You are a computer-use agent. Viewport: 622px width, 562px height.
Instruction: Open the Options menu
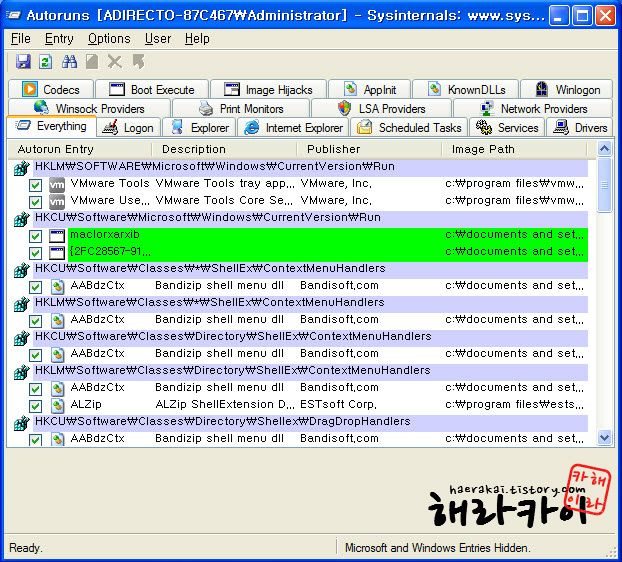click(x=109, y=39)
